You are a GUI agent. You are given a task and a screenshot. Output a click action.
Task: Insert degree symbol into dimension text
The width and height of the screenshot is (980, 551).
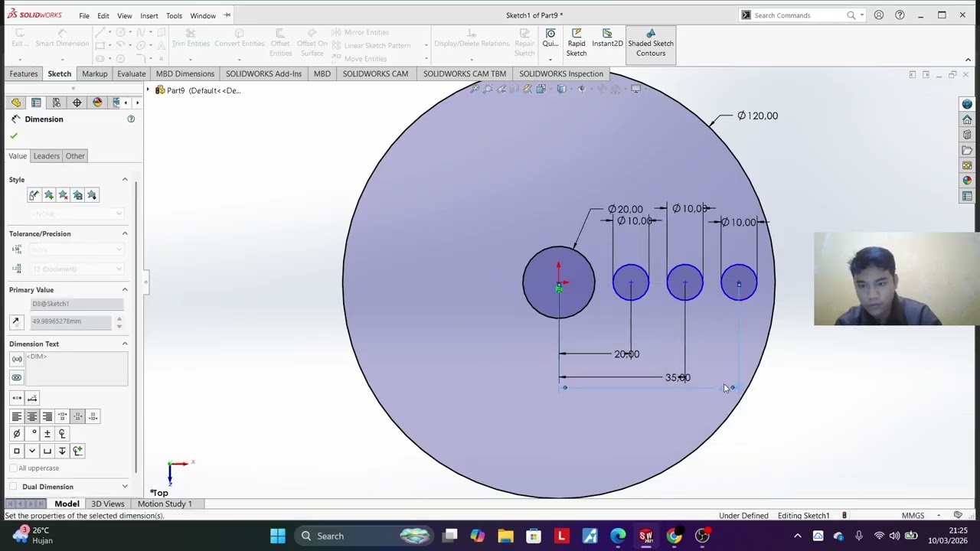32,433
